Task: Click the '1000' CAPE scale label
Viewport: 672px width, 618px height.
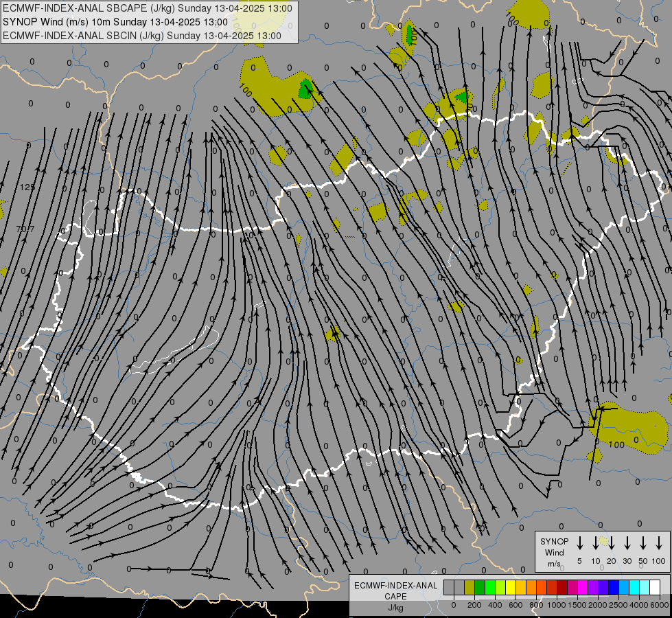Action: (557, 605)
